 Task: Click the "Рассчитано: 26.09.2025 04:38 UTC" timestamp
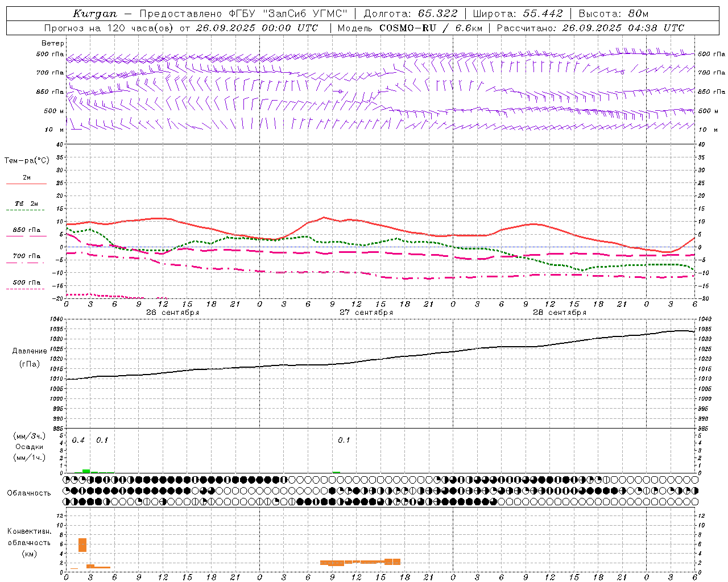coord(590,28)
